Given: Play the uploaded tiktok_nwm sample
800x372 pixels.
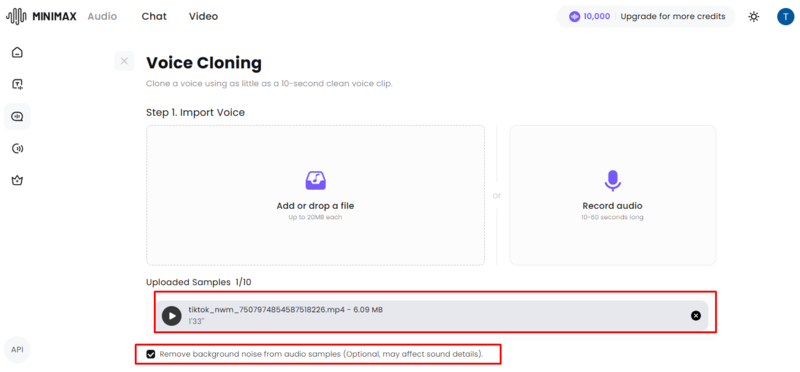Looking at the screenshot, I should [172, 316].
